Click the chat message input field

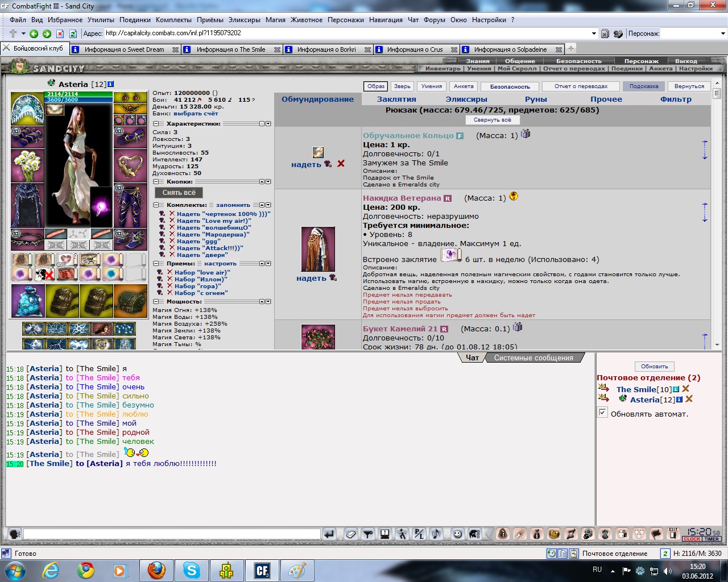click(x=172, y=534)
